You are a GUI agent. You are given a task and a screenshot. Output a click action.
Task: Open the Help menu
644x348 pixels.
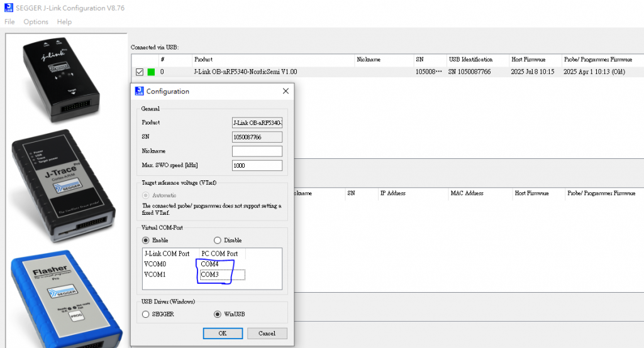[64, 22]
